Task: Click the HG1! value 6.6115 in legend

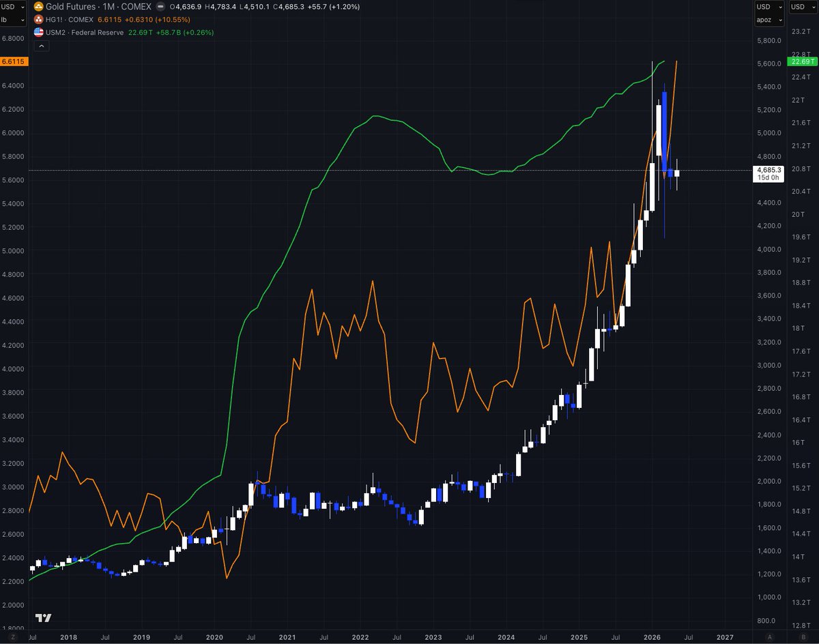Action: tap(110, 20)
